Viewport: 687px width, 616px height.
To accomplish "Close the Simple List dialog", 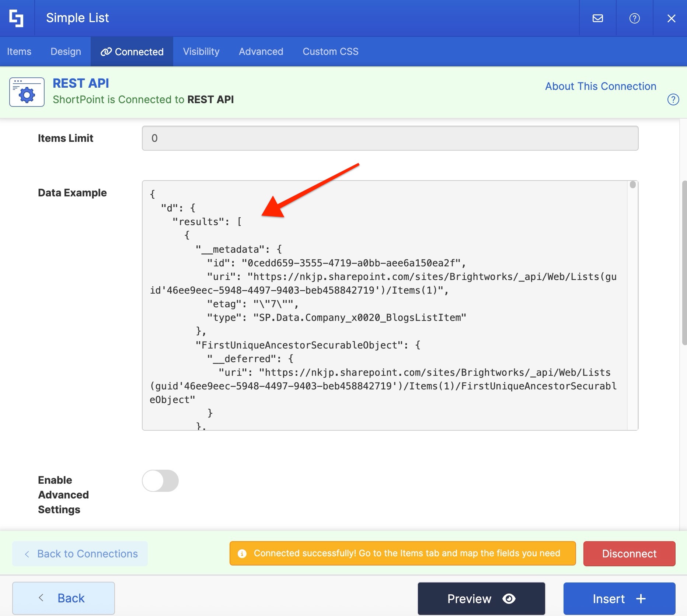I will tap(671, 18).
